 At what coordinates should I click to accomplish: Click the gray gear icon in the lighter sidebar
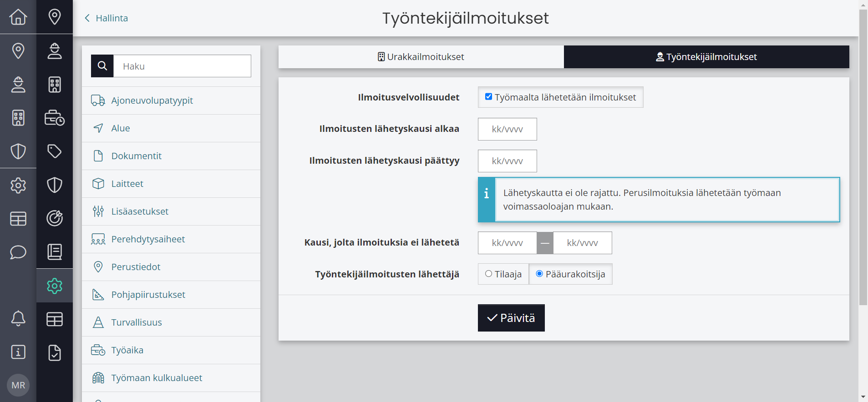coord(18,185)
